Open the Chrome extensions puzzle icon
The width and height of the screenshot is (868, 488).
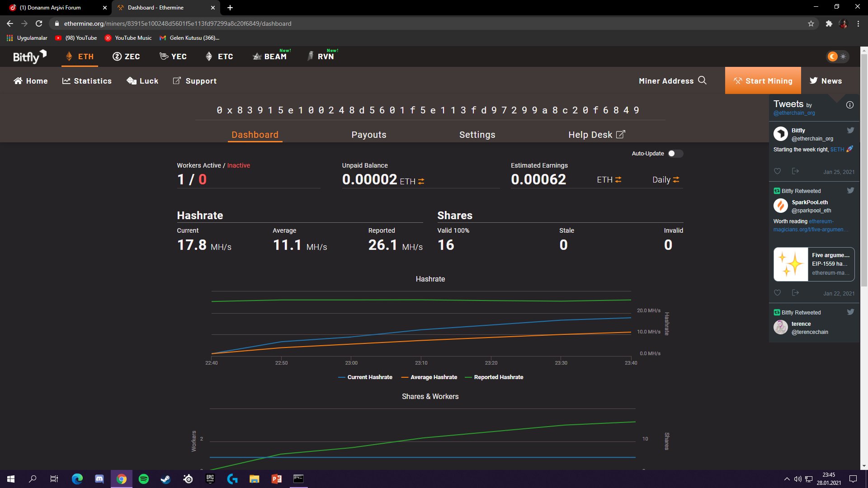pyautogui.click(x=829, y=23)
